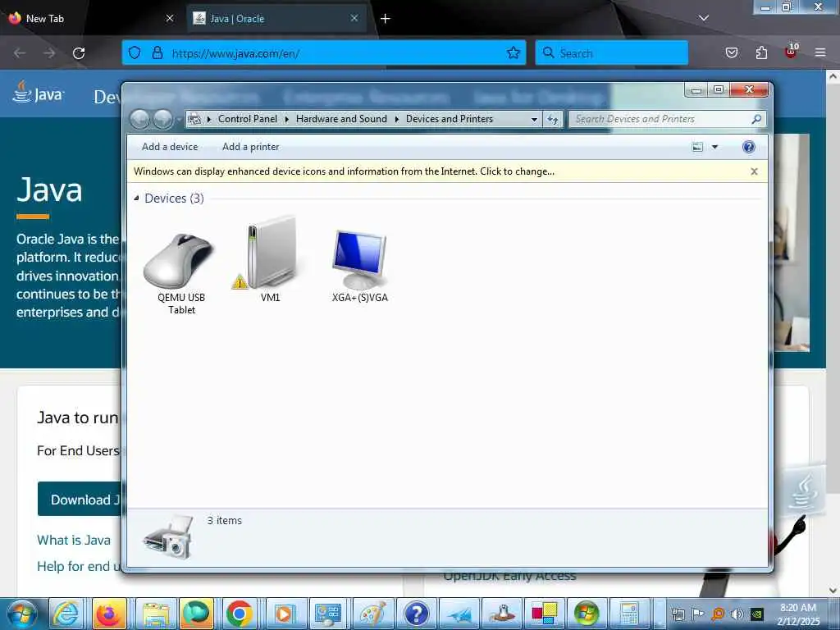The image size is (840, 630).
Task: Click the Help for end users link
Action: (80, 566)
